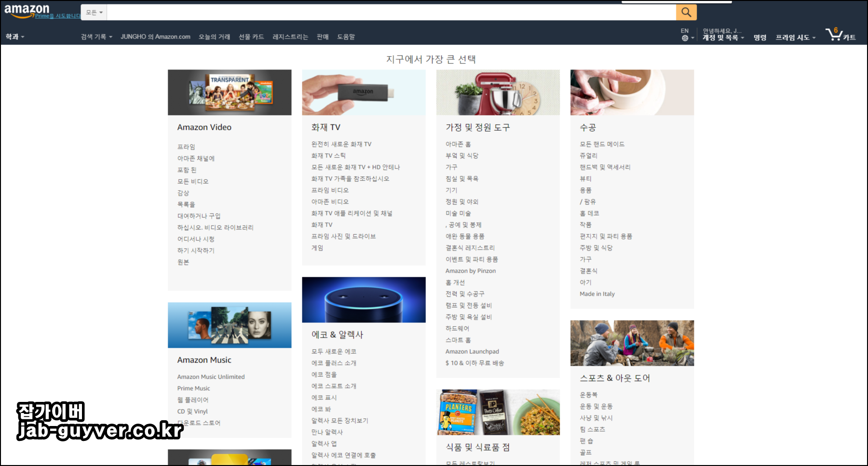This screenshot has height=466, width=868.
Task: Select 에코 플러스 소개 link
Action: pyautogui.click(x=334, y=363)
